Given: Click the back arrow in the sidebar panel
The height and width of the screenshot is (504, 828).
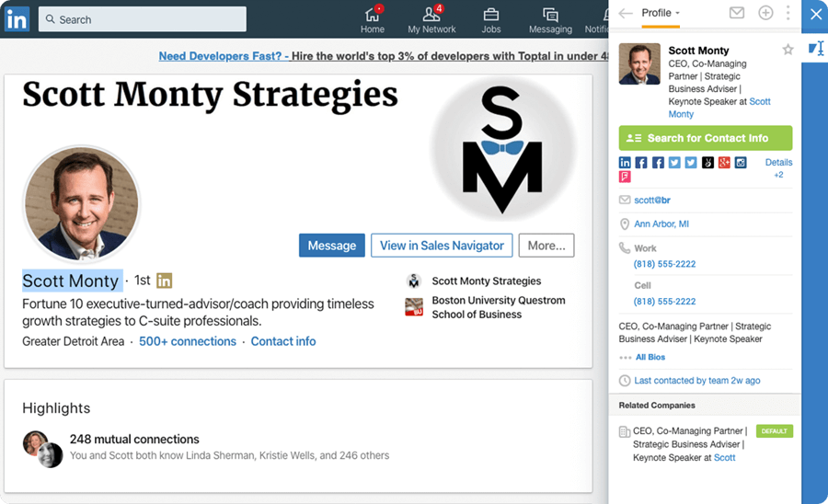Looking at the screenshot, I should coord(626,13).
